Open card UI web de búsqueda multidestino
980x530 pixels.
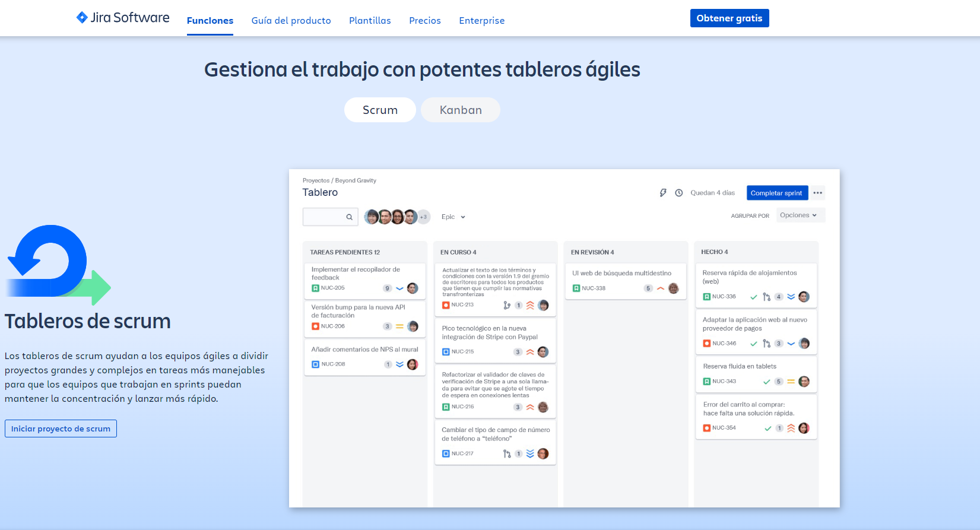pyautogui.click(x=626, y=280)
